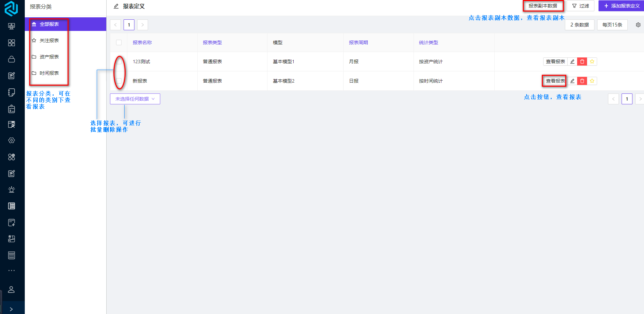The image size is (644, 314).
Task: Go to previous page with top-left arrow
Action: pyautogui.click(x=115, y=25)
